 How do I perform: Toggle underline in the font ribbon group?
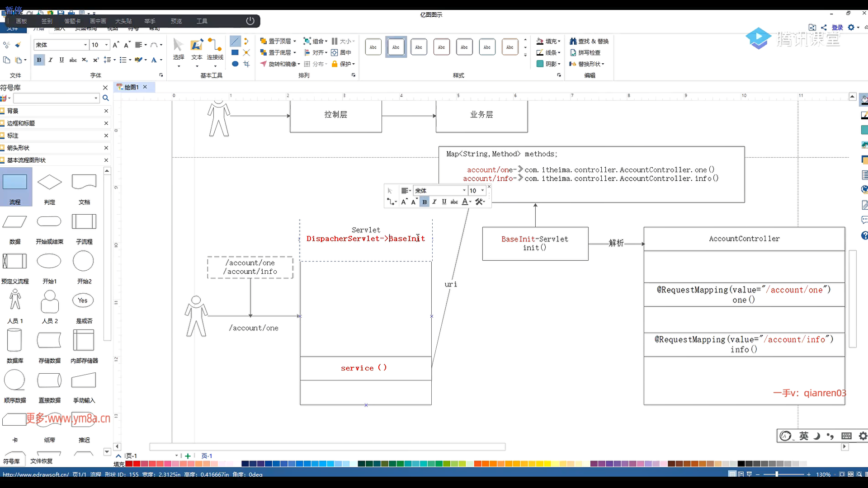pos(61,60)
